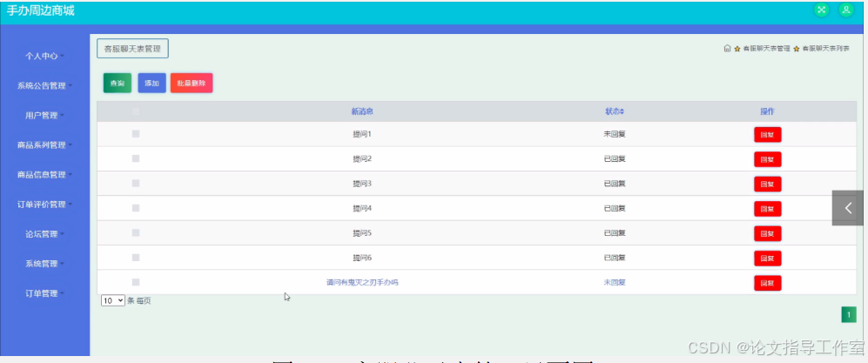Select the 客服聊天表管理 tab
Image resolution: width=868 pixels, height=363 pixels.
pos(133,49)
